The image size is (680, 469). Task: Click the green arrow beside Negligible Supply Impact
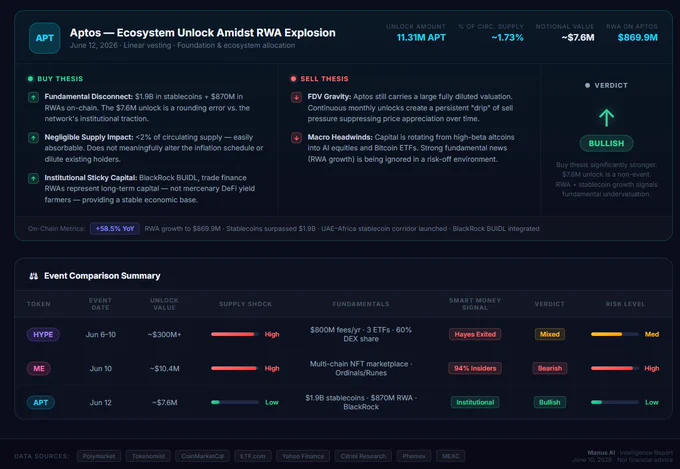coord(33,138)
